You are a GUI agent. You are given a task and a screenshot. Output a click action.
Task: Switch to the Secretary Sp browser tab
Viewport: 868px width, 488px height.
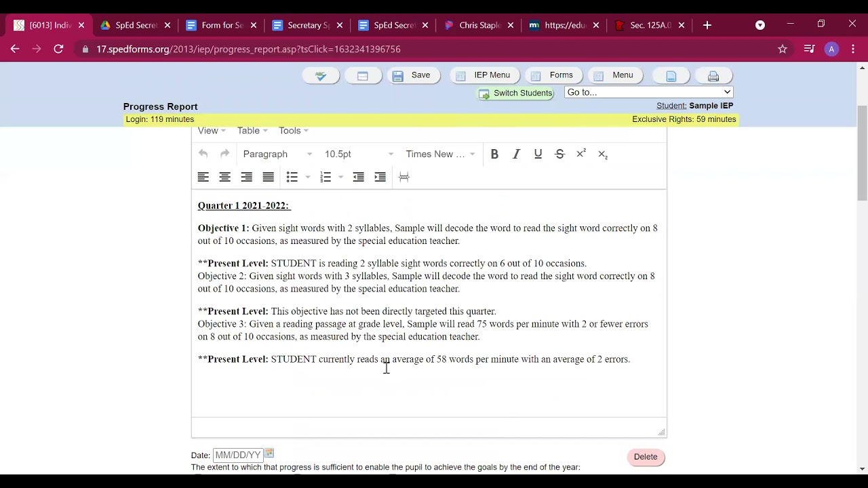[308, 25]
